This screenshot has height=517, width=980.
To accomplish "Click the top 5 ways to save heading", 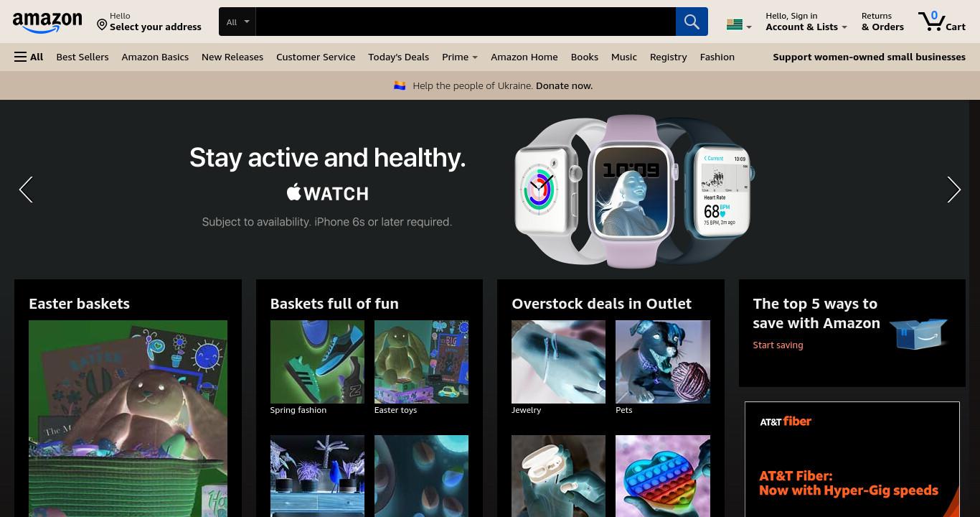I will pos(816,313).
